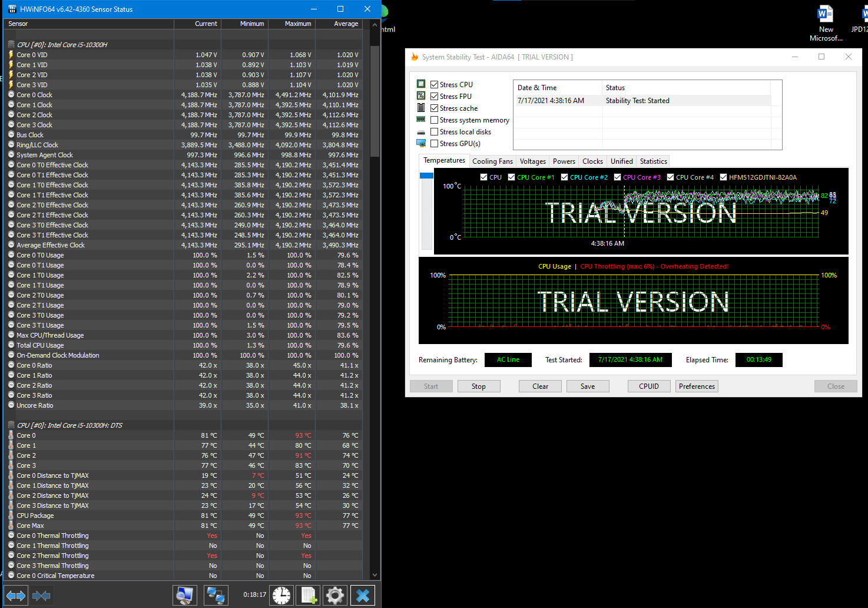Click the cache chip icon beside Stress cache
Image resolution: width=868 pixels, height=608 pixels.
point(421,108)
